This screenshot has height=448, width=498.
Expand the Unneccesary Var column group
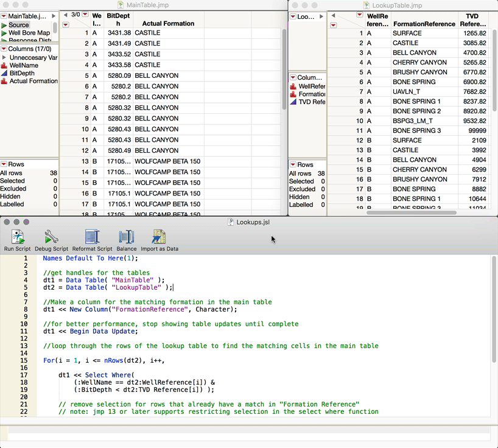coord(4,57)
